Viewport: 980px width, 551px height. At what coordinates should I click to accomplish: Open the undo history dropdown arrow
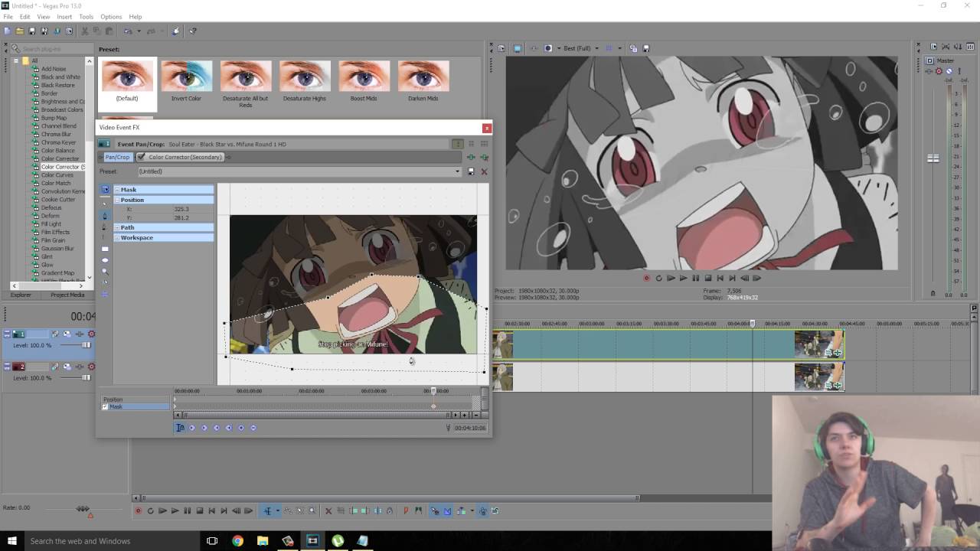(139, 31)
